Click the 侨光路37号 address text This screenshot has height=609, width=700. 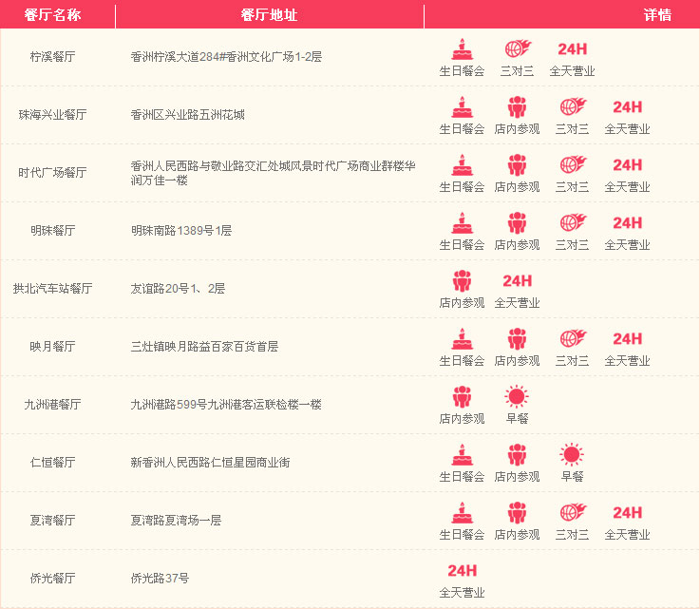pos(160,579)
